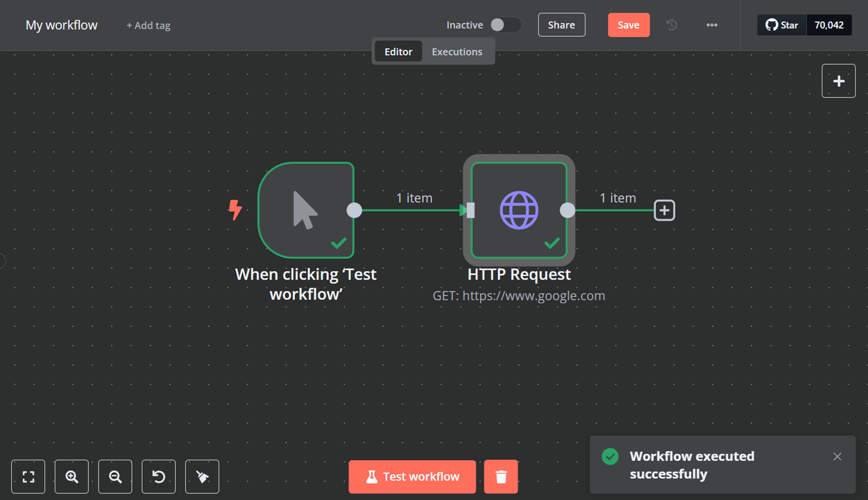
Task: Click the Test workflow button
Action: tap(412, 476)
